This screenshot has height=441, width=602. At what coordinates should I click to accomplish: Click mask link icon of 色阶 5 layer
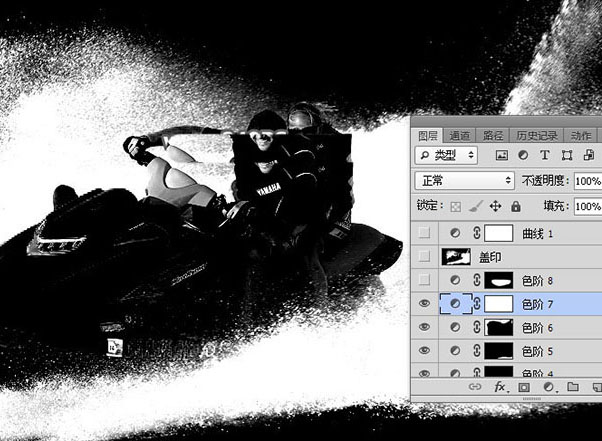click(477, 351)
